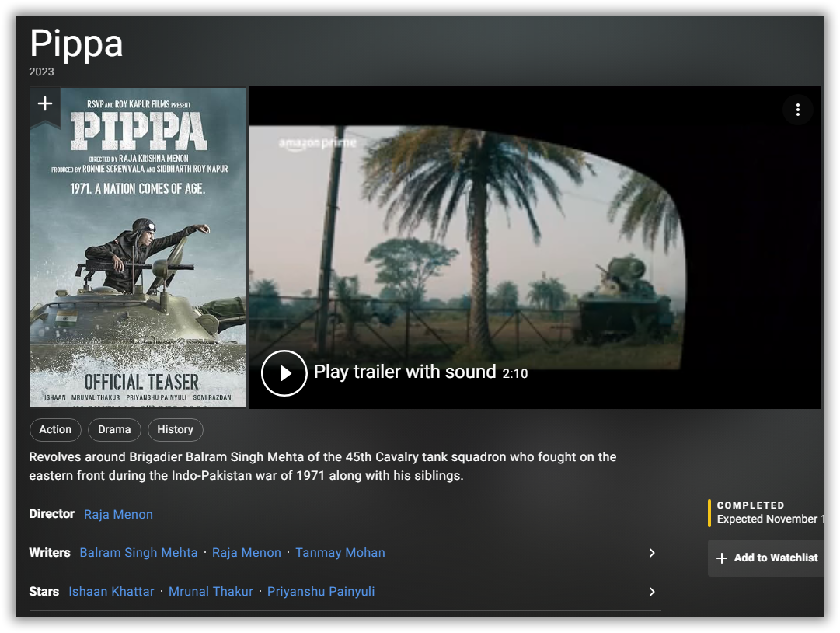840x633 pixels.
Task: Click the Director label
Action: coord(51,514)
